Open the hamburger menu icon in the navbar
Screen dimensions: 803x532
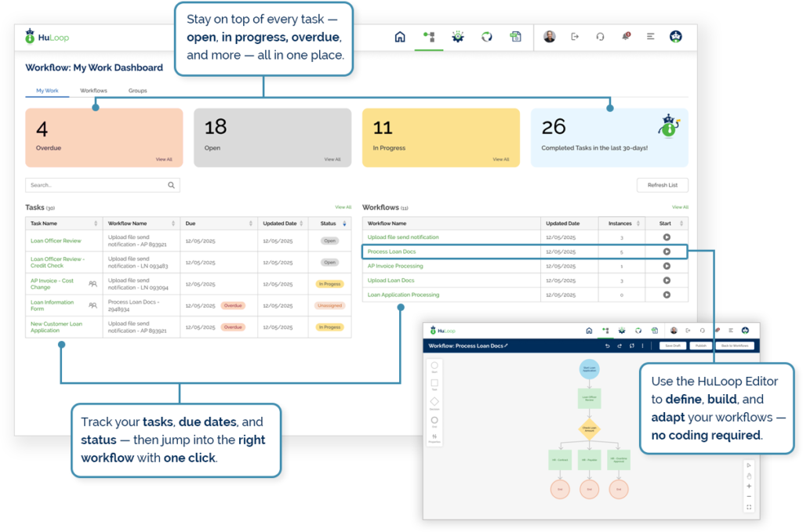pyautogui.click(x=651, y=36)
